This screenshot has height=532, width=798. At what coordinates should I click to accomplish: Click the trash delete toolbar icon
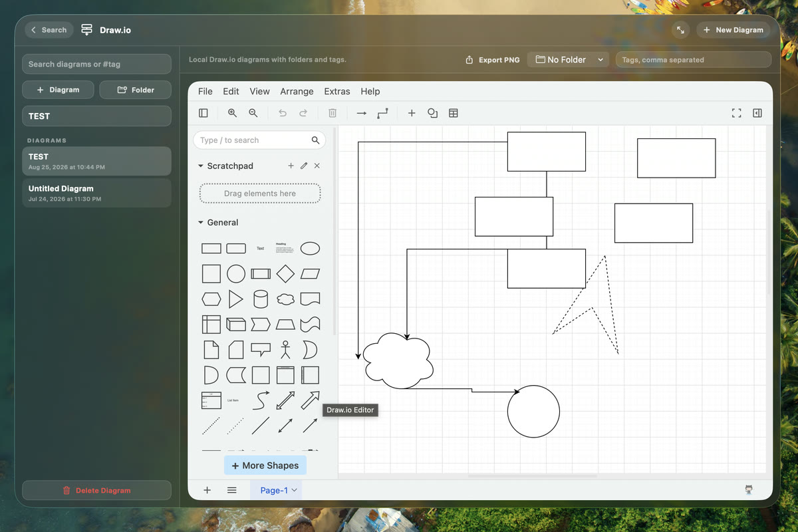[332, 113]
